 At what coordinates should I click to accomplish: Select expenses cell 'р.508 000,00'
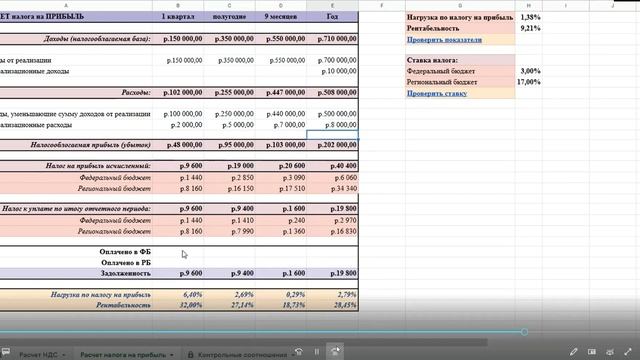point(332,93)
